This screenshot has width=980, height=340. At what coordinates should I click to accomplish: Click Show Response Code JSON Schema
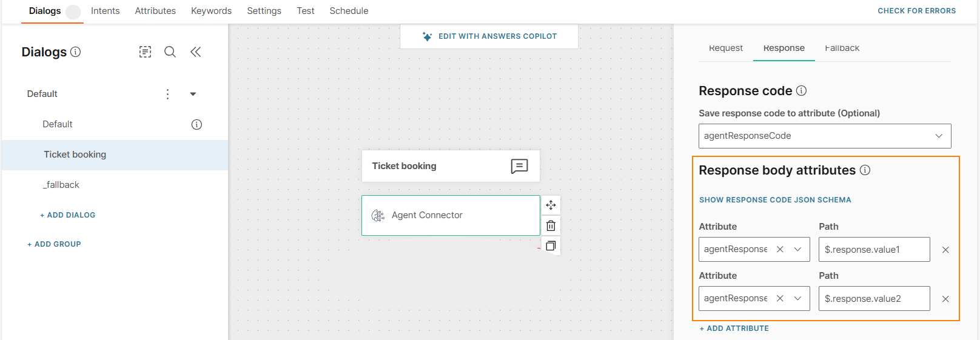click(x=775, y=200)
